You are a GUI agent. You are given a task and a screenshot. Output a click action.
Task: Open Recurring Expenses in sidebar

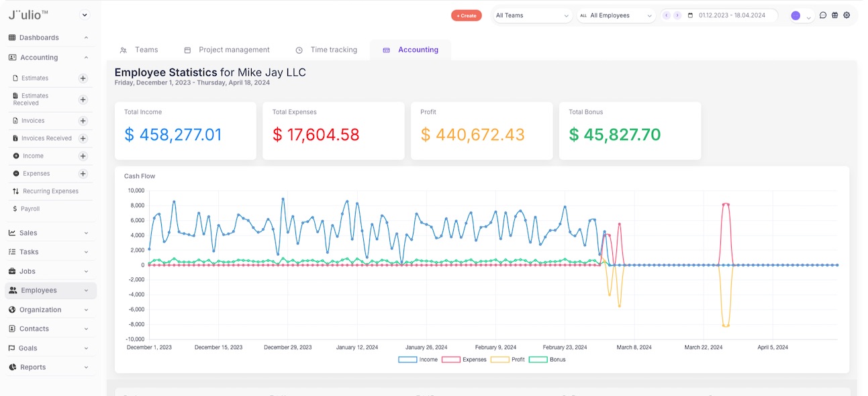coord(50,191)
